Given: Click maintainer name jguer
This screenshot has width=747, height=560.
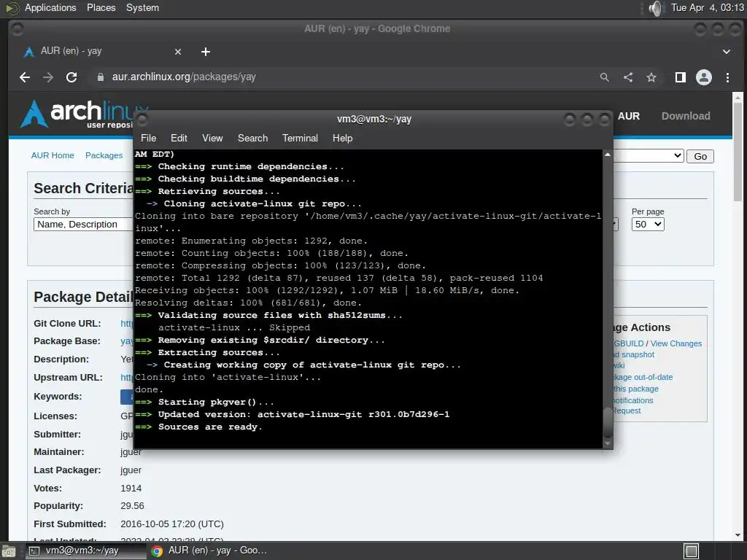Looking at the screenshot, I should [x=131, y=452].
